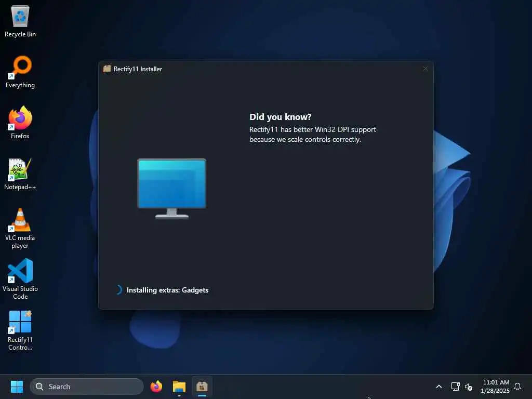The width and height of the screenshot is (532, 399).
Task: Open Firefox from the taskbar
Action: [156, 387]
